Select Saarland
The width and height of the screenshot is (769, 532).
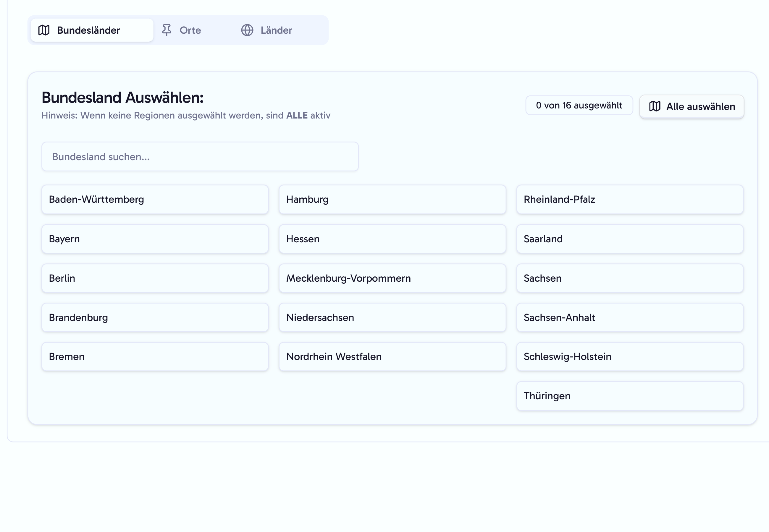[x=630, y=239]
